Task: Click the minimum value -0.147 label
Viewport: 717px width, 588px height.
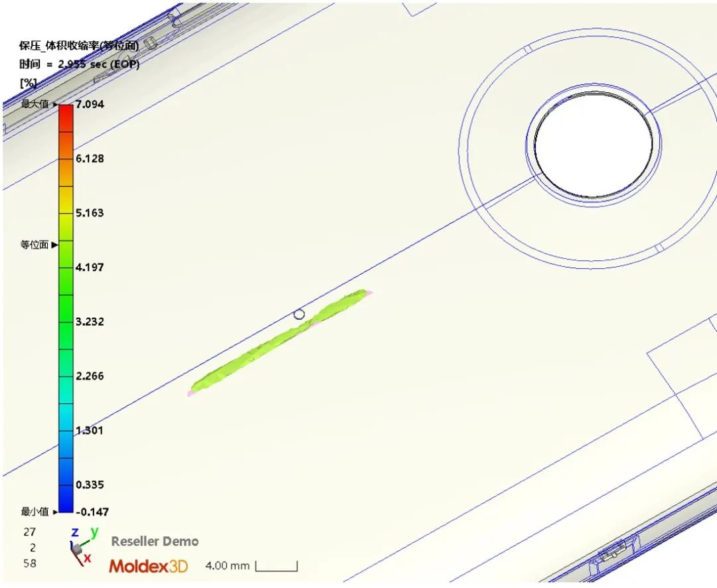Action: 92,512
